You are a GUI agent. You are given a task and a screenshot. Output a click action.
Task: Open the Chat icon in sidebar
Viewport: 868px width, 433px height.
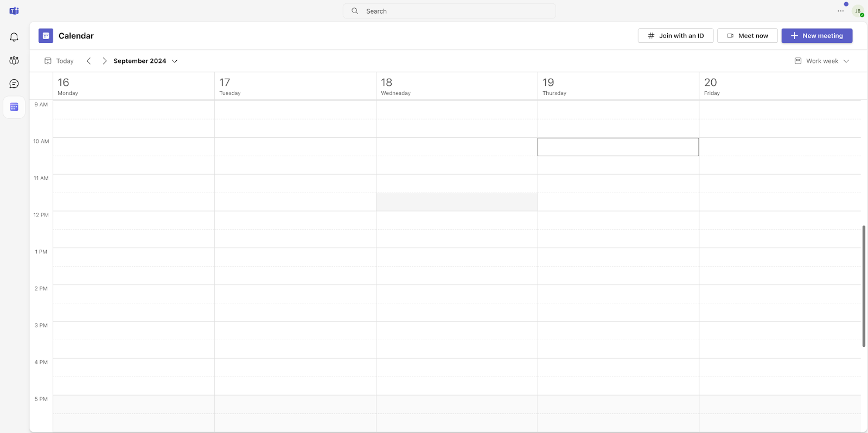point(14,84)
